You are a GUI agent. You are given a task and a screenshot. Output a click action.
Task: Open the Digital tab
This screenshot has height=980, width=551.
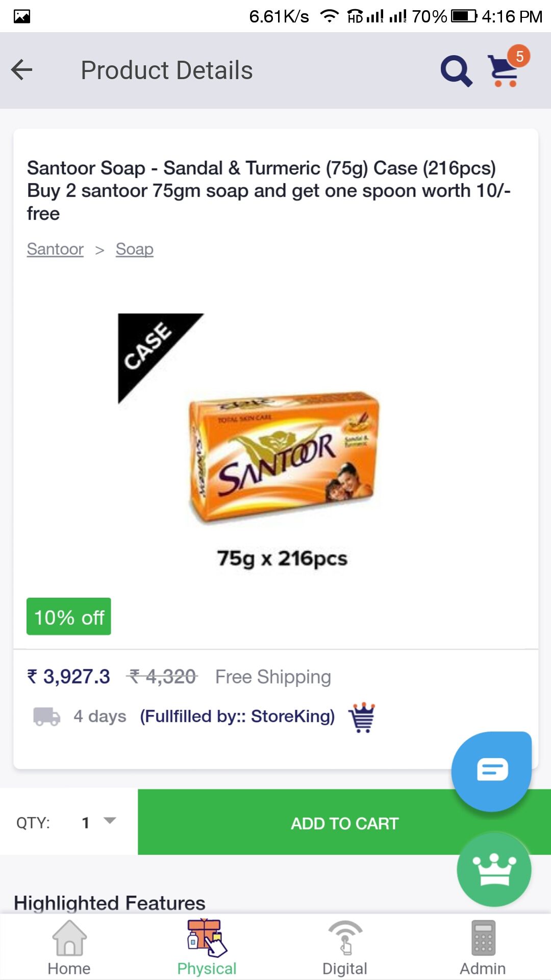pyautogui.click(x=345, y=947)
